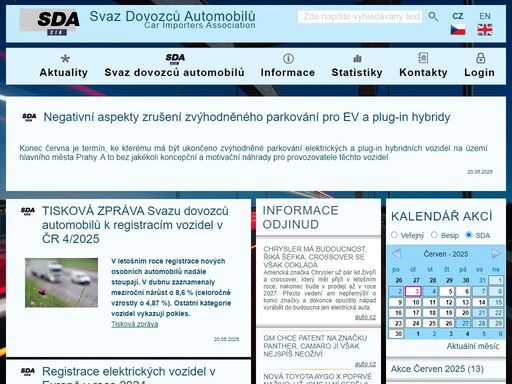
Task: Select calendar day 19
Action: point(447,313)
